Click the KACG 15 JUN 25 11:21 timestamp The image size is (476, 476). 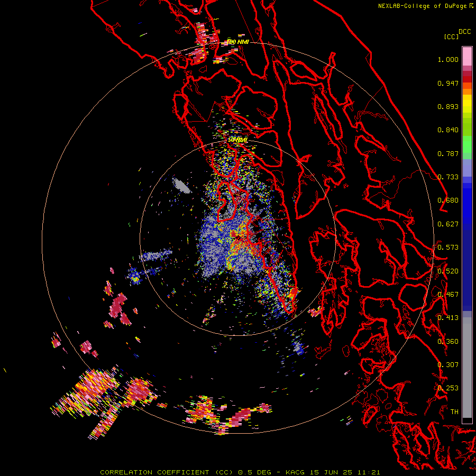point(333,472)
